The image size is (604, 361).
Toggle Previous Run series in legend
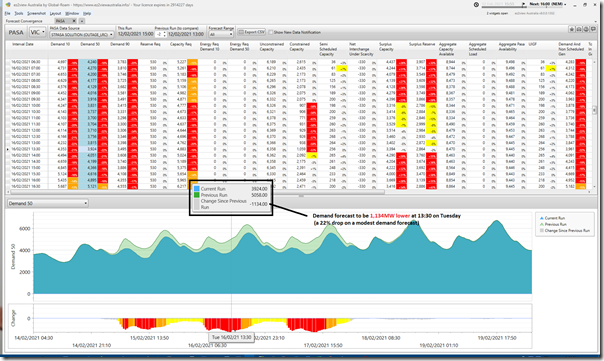(x=553, y=224)
